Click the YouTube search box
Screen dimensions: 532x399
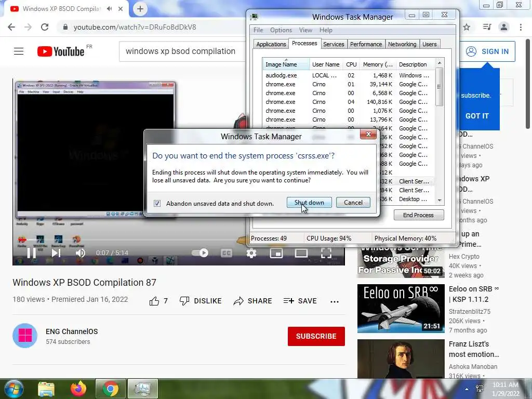coord(182,51)
